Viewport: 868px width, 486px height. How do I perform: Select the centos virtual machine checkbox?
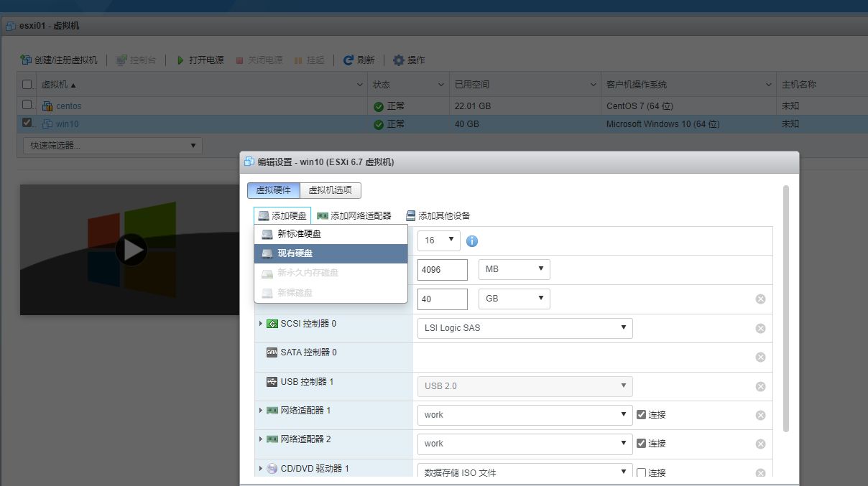pyautogui.click(x=27, y=106)
